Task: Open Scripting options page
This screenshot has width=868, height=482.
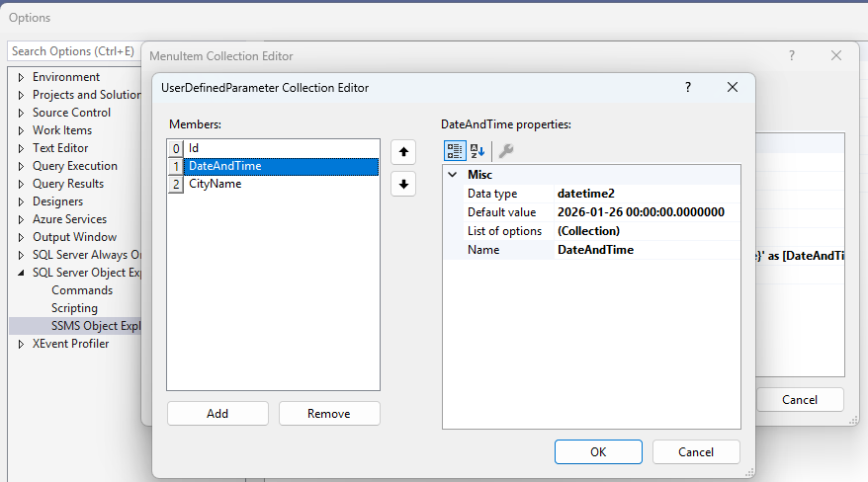Action: (x=74, y=308)
